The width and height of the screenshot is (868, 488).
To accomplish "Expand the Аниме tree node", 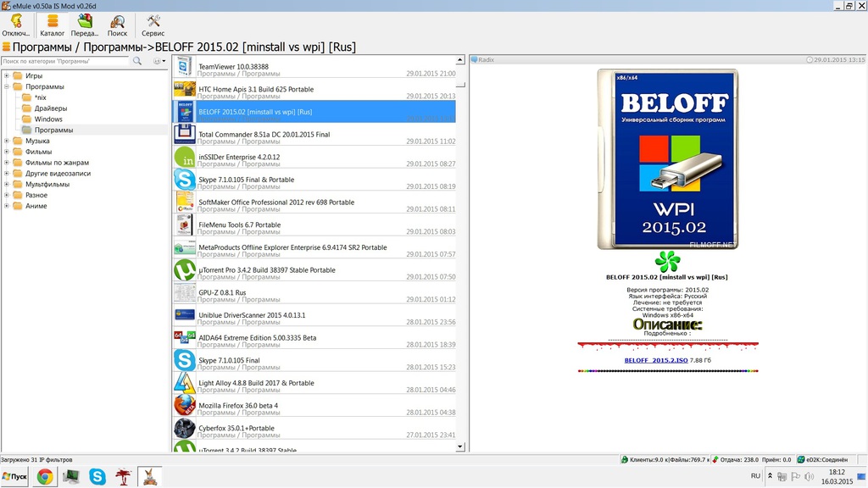I will click(x=7, y=206).
